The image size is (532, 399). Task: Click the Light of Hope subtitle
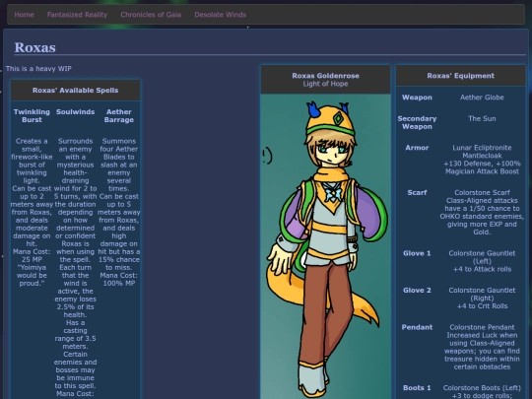click(325, 84)
